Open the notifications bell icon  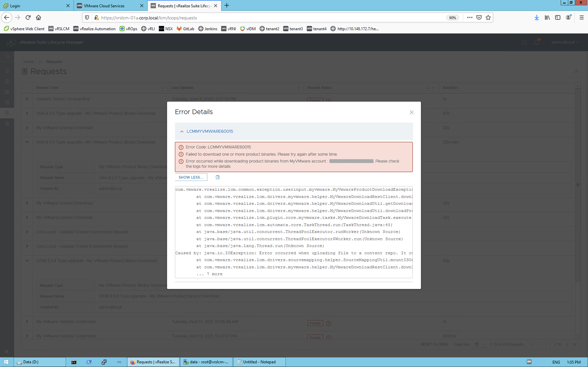(x=536, y=42)
